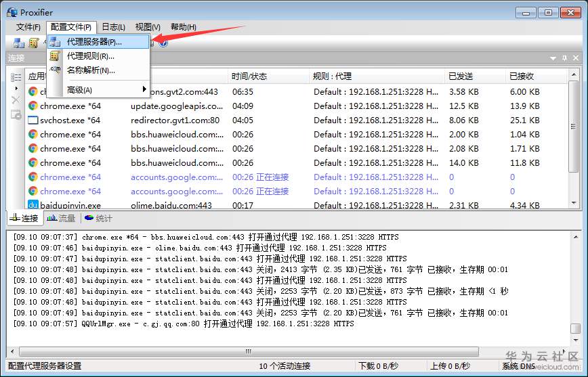Select the svchost.exe *64 row
The height and width of the screenshot is (377, 588).
296,120
